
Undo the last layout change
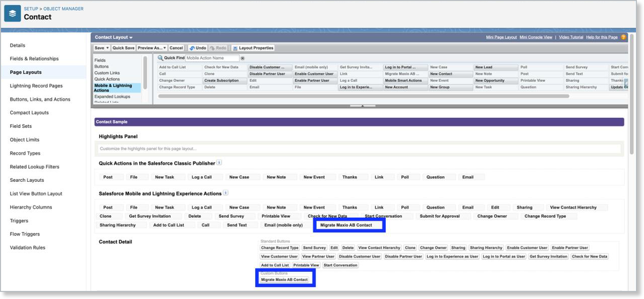(197, 48)
